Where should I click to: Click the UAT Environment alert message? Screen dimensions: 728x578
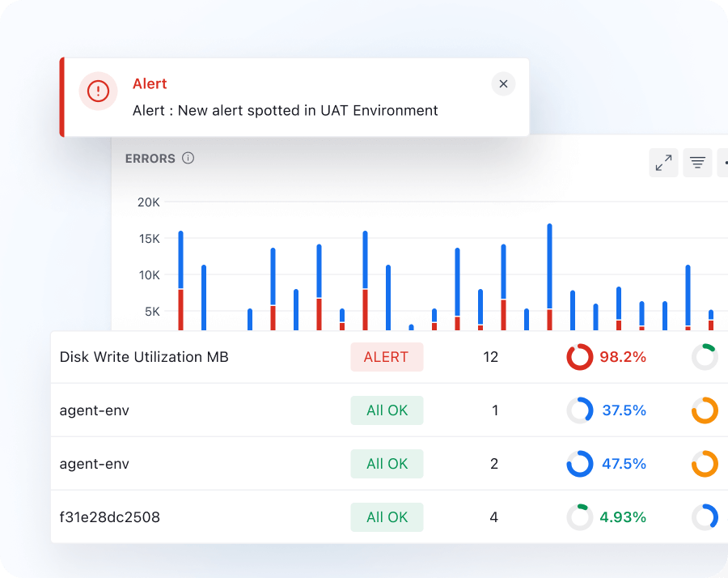(x=285, y=111)
